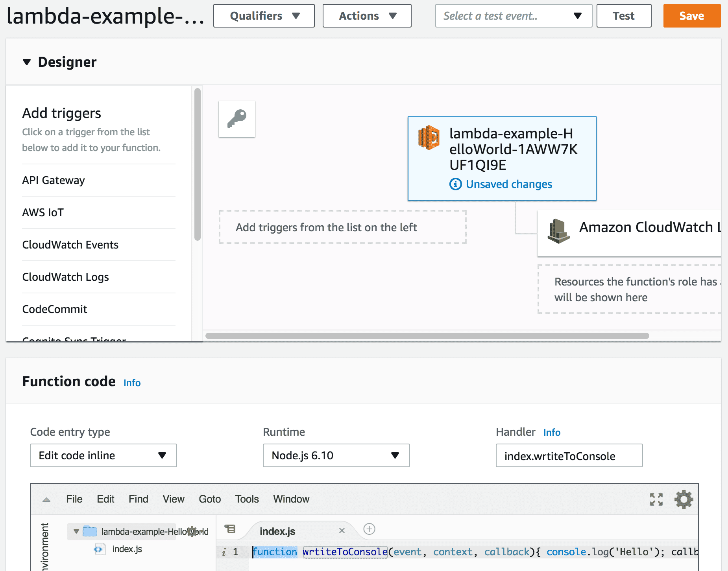Click the Save button
This screenshot has width=728, height=571.
[x=691, y=16]
